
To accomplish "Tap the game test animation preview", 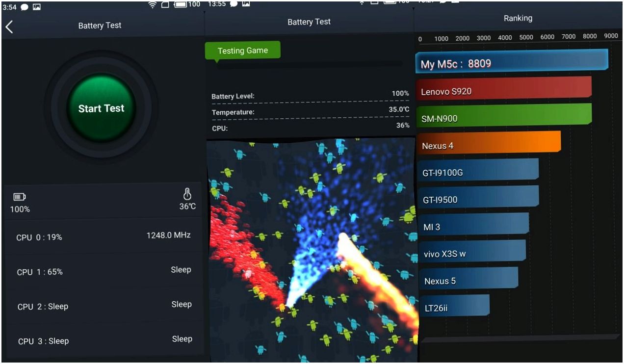I will tap(312, 250).
